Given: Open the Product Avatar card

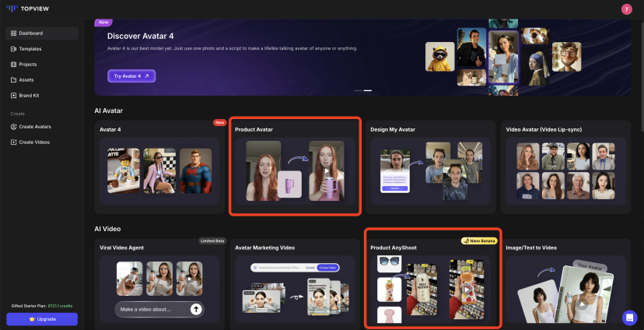Looking at the screenshot, I should point(295,167).
